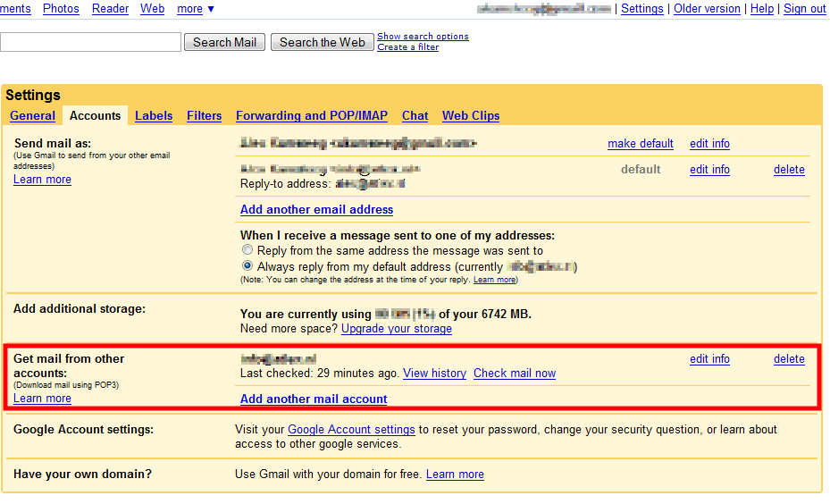Click Sign out
Image resolution: width=830 pixels, height=504 pixels.
(x=805, y=8)
